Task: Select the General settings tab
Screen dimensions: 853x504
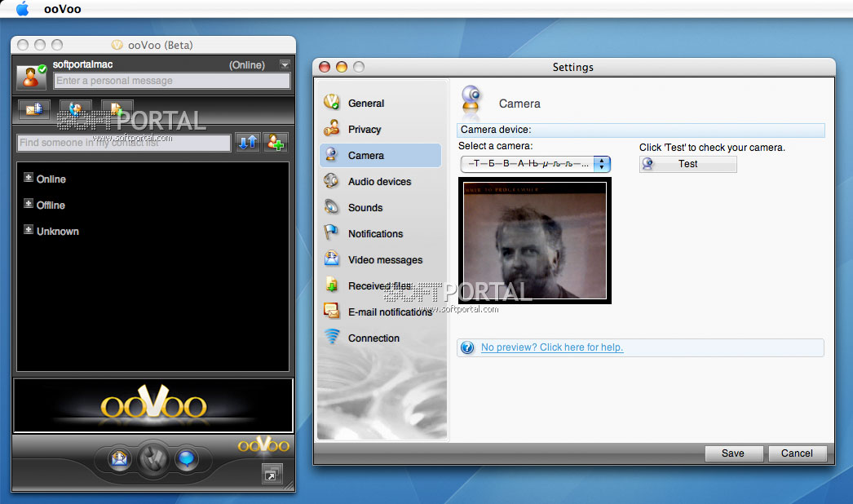Action: click(x=380, y=103)
